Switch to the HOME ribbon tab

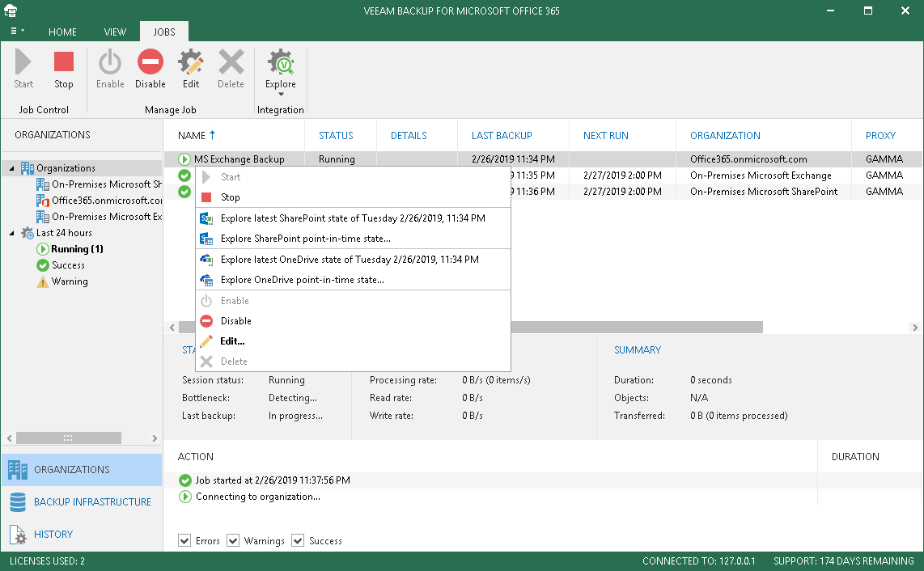click(62, 32)
